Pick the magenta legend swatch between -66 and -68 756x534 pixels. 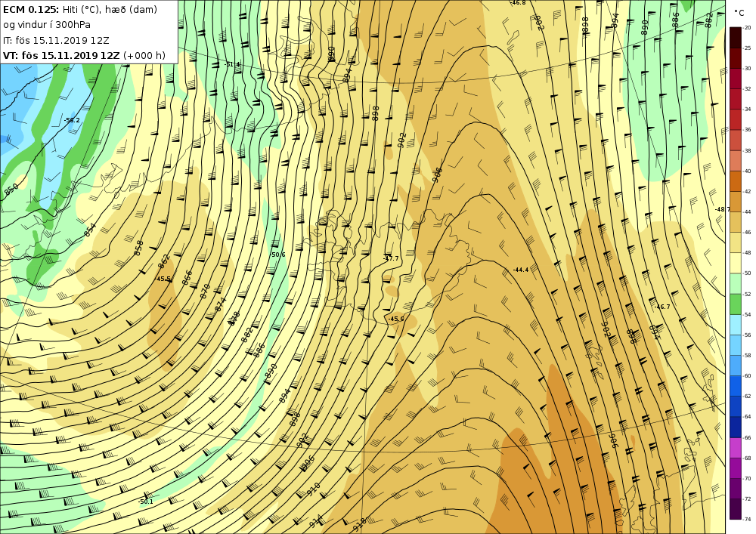click(x=736, y=447)
